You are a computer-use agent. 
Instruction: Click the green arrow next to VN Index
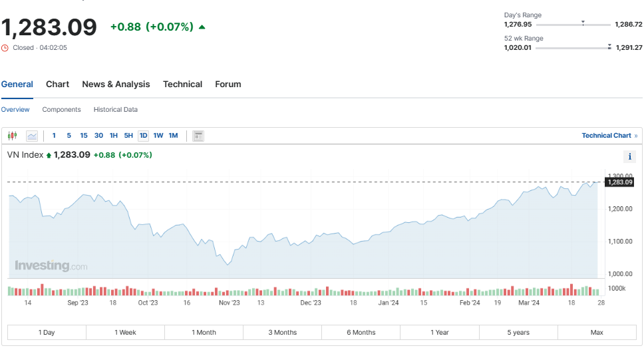49,155
